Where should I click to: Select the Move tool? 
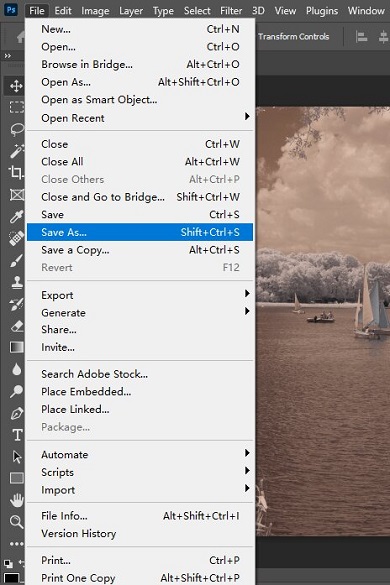tap(16, 86)
